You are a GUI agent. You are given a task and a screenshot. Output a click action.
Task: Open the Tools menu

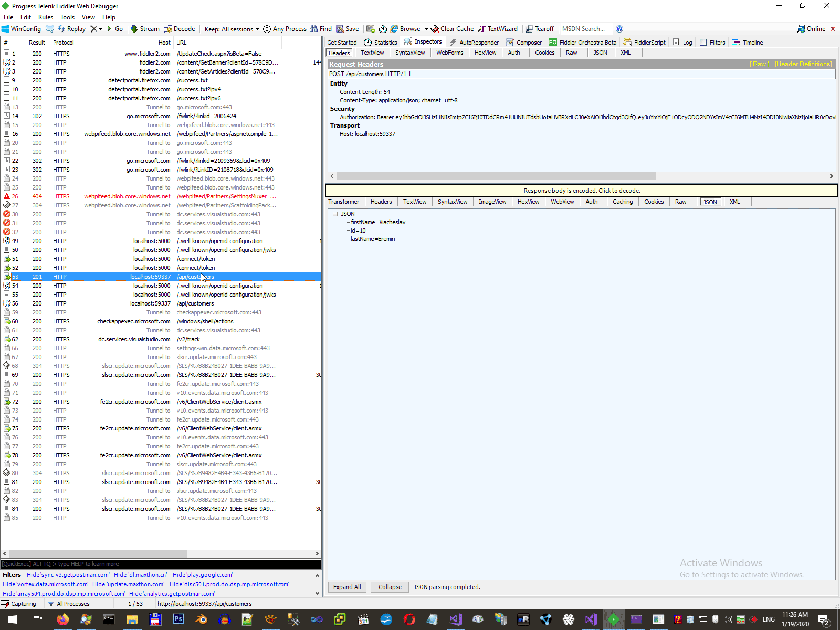tap(68, 17)
